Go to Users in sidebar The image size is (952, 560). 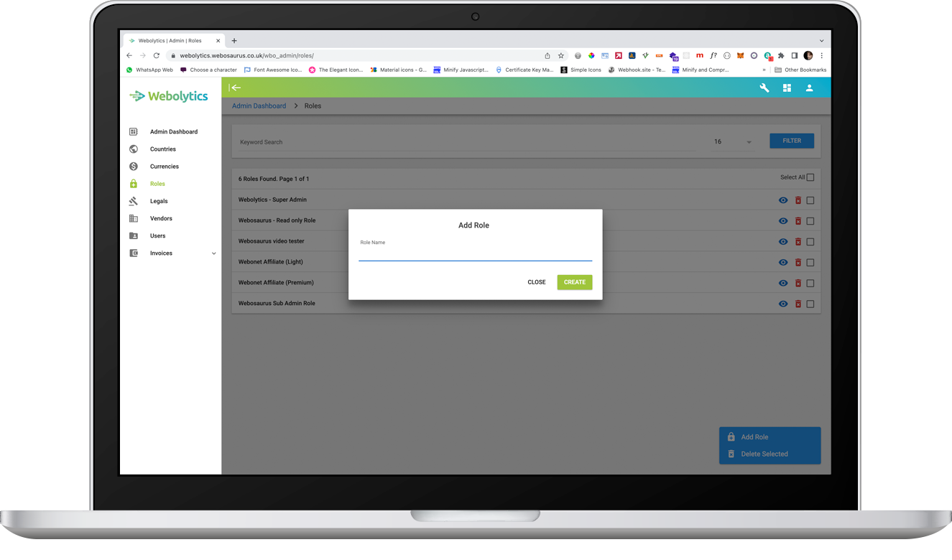pyautogui.click(x=157, y=235)
